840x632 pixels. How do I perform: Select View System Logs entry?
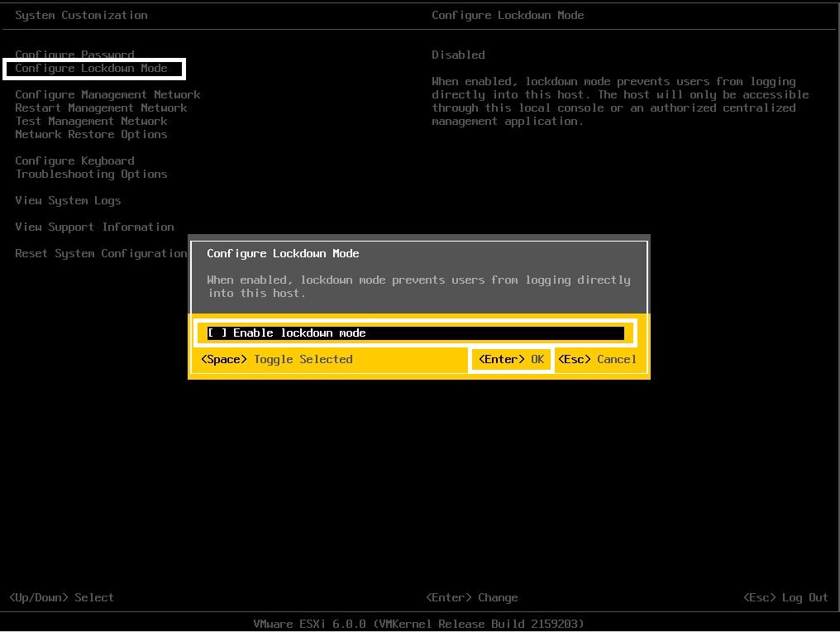point(68,201)
